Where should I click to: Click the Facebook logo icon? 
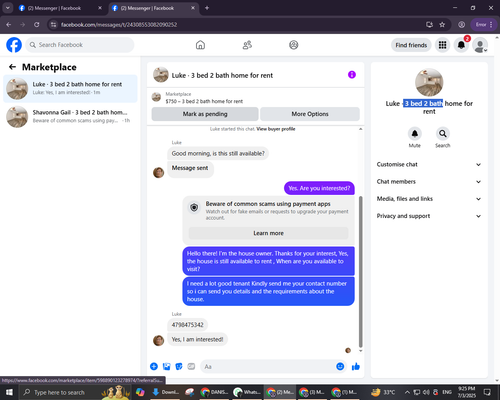click(x=14, y=45)
